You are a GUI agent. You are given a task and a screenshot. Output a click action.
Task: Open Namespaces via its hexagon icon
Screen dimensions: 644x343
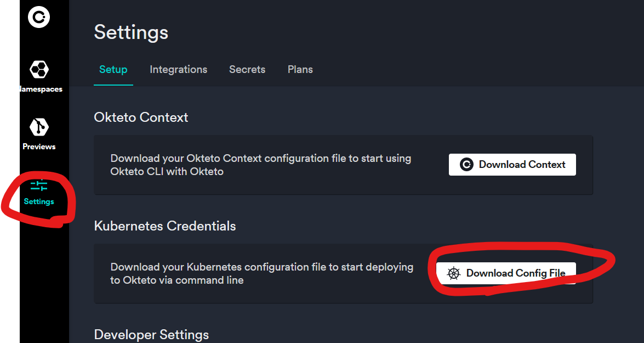pyautogui.click(x=39, y=70)
